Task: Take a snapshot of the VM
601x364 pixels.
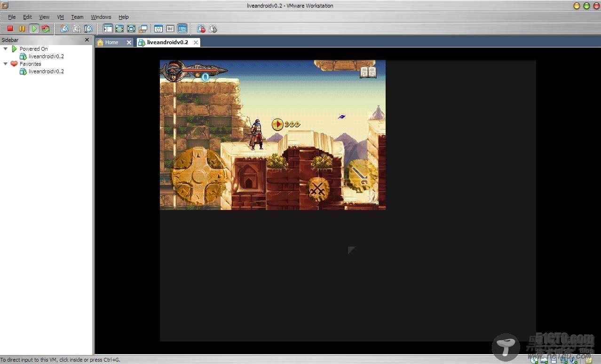Action: [64, 29]
